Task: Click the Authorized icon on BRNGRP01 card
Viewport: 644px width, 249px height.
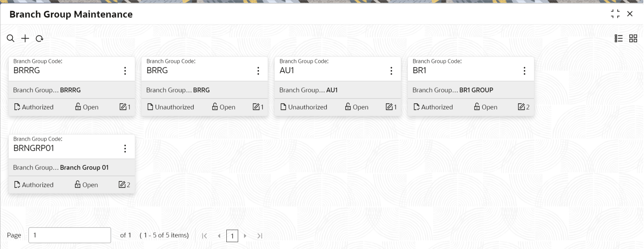Action: click(17, 185)
